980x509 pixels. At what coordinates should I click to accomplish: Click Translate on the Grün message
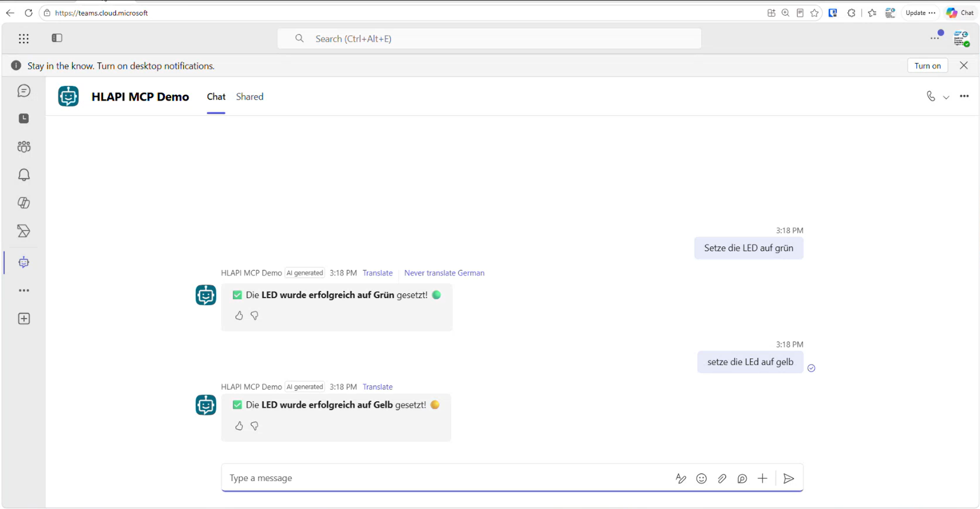(x=378, y=273)
